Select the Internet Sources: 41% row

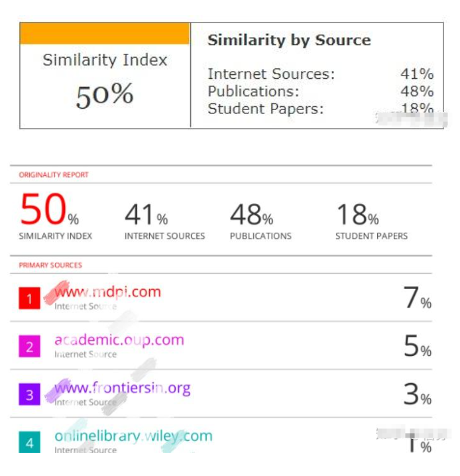click(320, 74)
